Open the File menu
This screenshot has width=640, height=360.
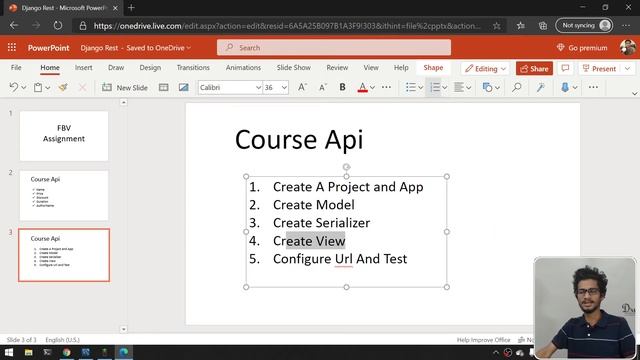click(16, 68)
